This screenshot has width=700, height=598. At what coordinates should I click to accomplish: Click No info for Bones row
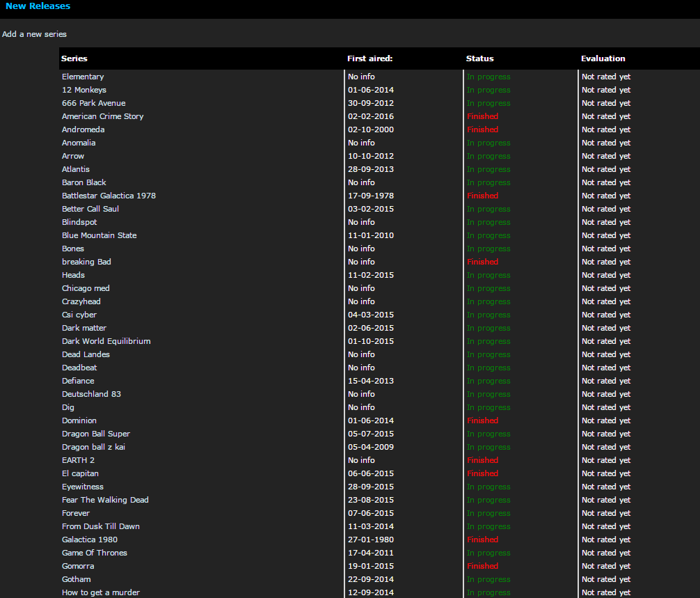tap(361, 249)
